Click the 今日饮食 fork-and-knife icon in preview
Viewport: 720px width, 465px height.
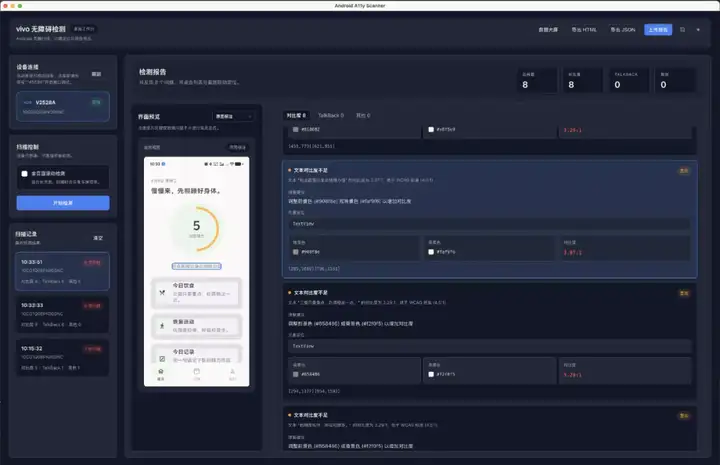(x=162, y=292)
